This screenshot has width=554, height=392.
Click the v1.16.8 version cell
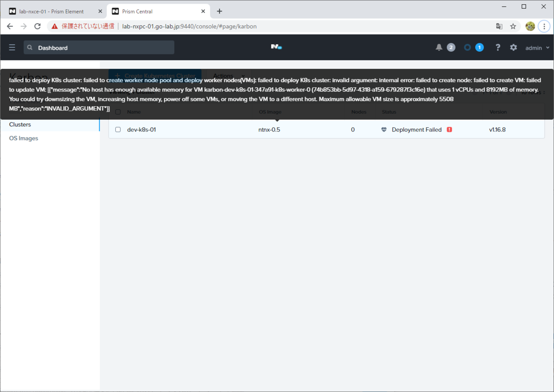(x=497, y=130)
